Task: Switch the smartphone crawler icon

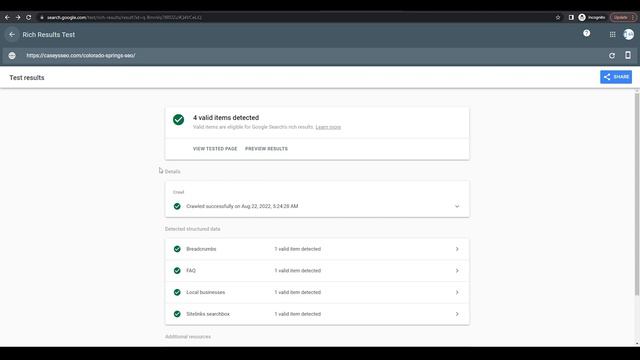Action: pyautogui.click(x=628, y=55)
